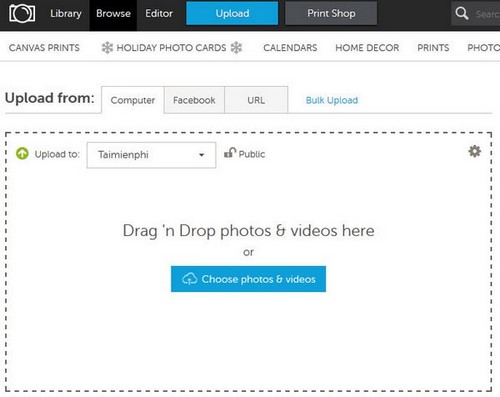Click the green upload arrow icon

click(x=22, y=154)
